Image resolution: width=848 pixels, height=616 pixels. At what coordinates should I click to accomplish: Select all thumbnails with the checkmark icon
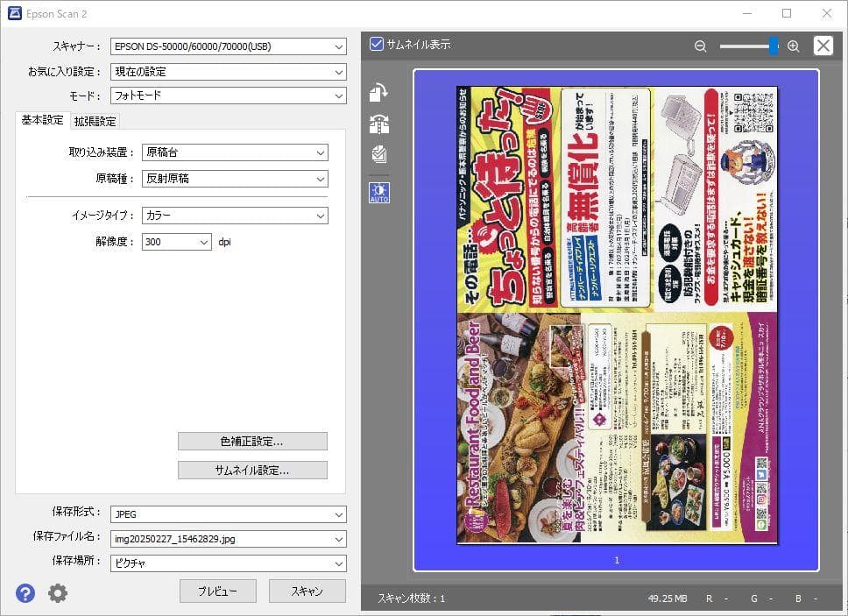coord(378,155)
